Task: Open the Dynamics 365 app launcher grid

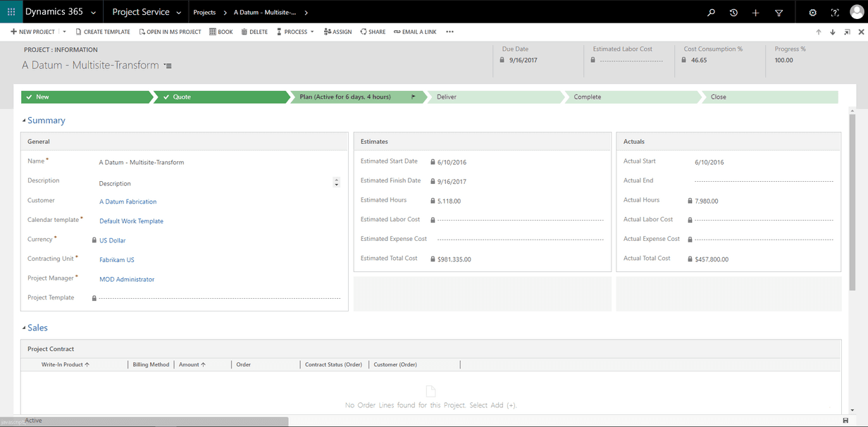Action: 11,12
